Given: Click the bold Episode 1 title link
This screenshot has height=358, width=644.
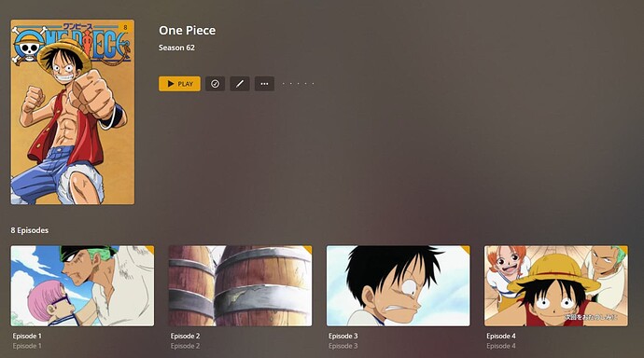Looking at the screenshot, I should click(x=27, y=336).
